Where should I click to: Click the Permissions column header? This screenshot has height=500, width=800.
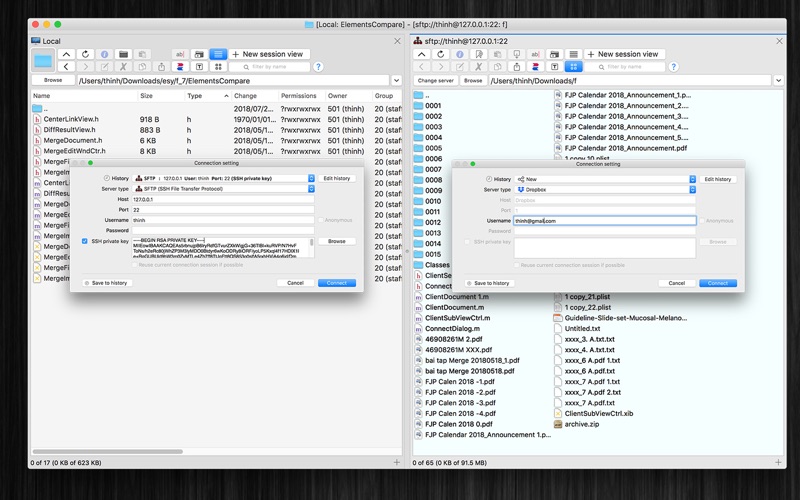(x=298, y=96)
